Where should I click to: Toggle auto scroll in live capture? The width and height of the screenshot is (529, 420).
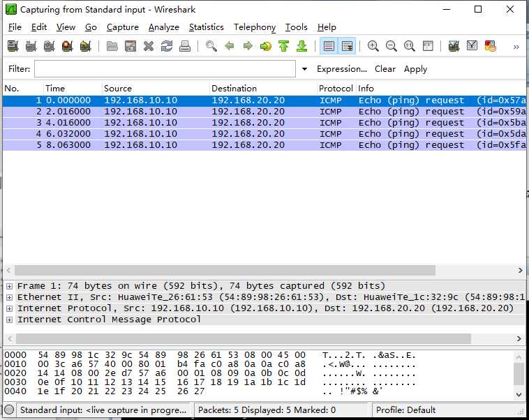pos(347,46)
